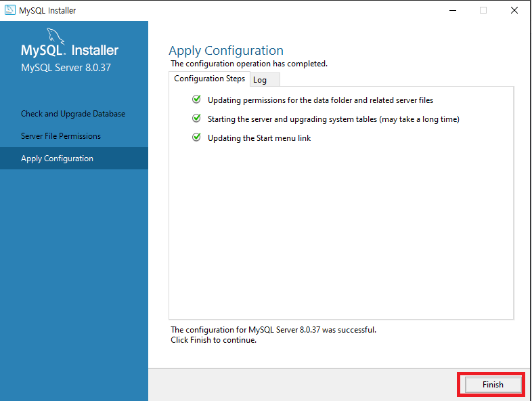Select Check and Upgrade Database step
The width and height of the screenshot is (532, 401).
pyautogui.click(x=73, y=114)
